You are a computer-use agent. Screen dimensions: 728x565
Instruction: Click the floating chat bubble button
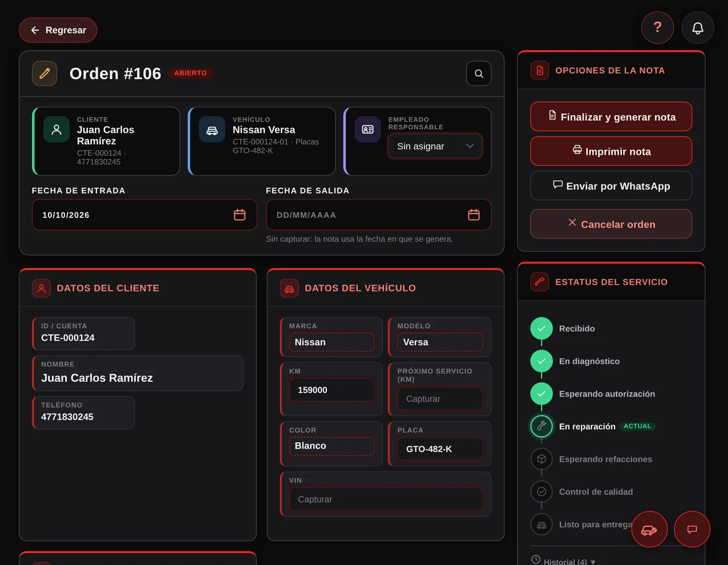(692, 529)
